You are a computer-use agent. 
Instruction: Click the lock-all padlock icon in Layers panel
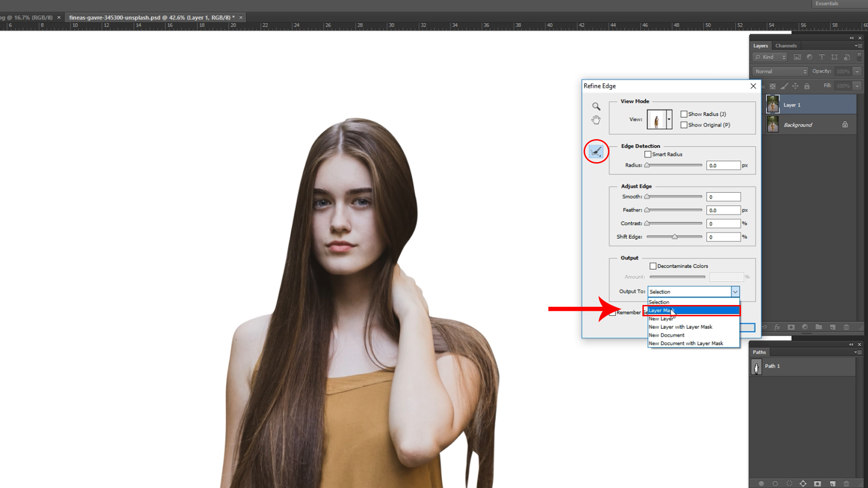807,86
